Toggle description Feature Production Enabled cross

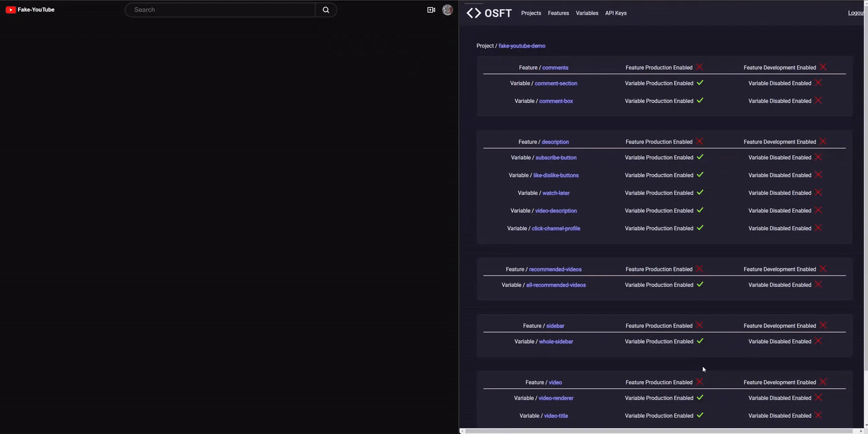coord(699,141)
